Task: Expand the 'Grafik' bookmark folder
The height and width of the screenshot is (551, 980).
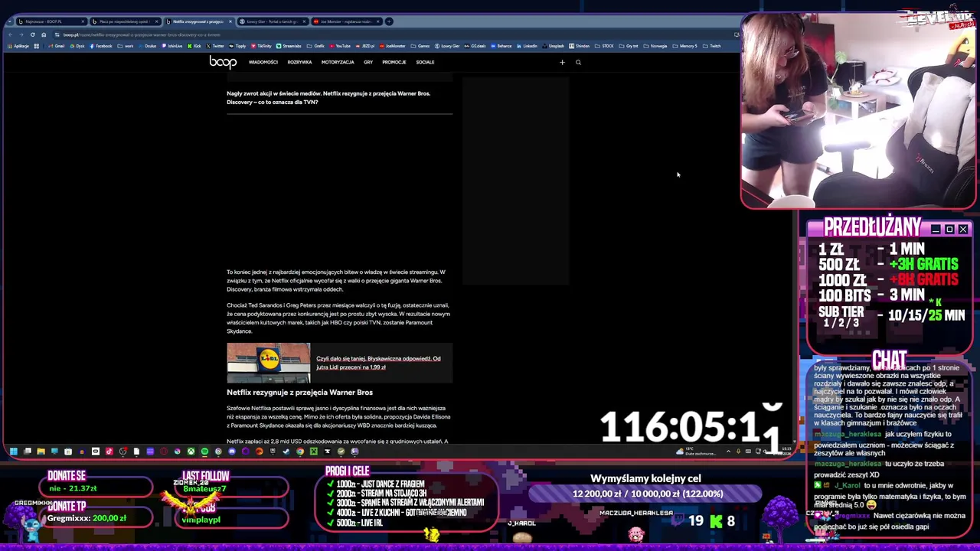Action: tap(316, 46)
